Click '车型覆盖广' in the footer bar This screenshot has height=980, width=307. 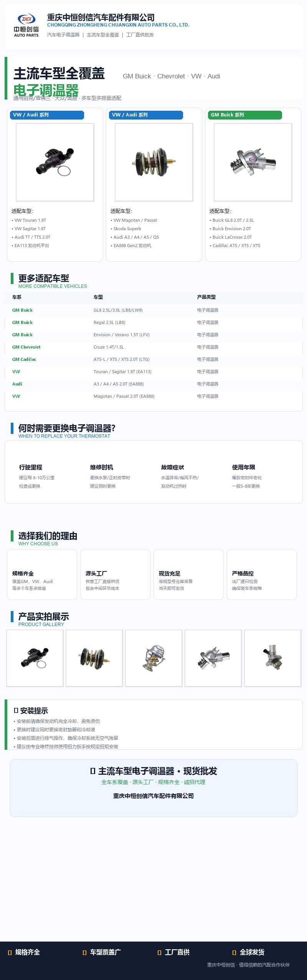(106, 952)
